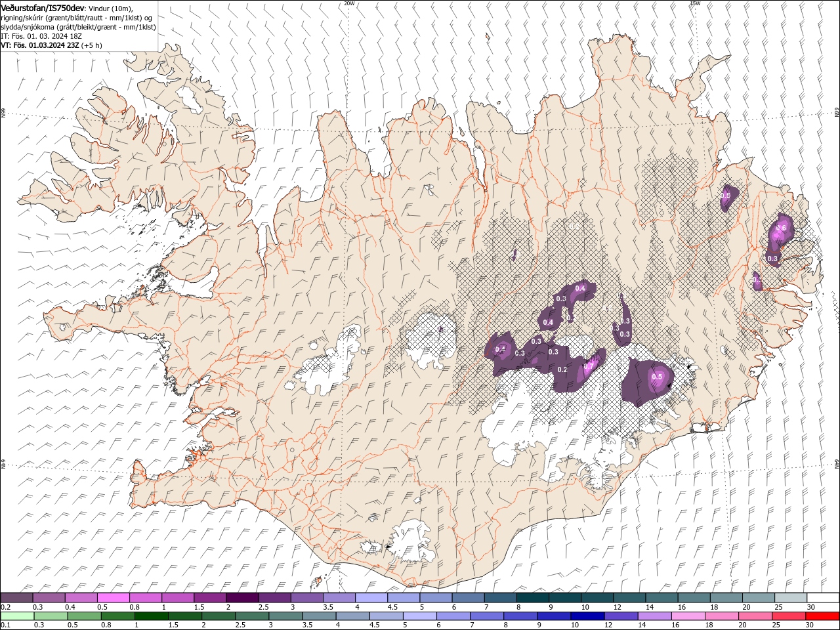This screenshot has height=630, width=840.
Task: Click the top-row legend swatch starting at 1.5
Action: click(210, 598)
